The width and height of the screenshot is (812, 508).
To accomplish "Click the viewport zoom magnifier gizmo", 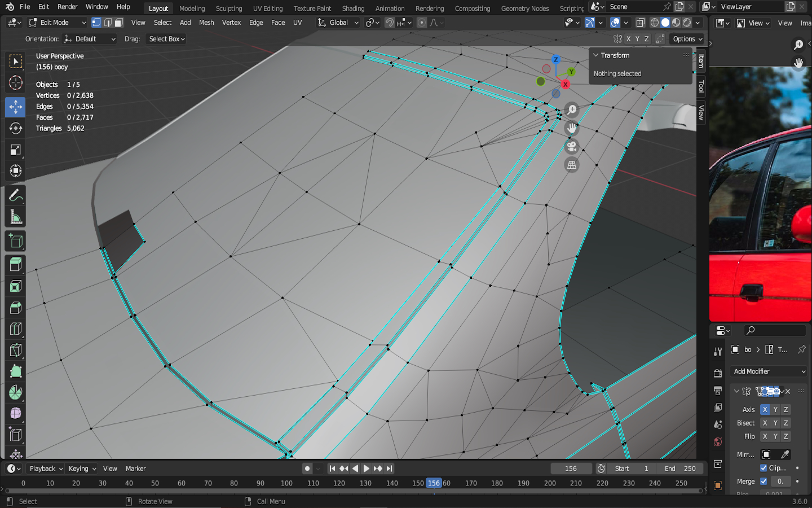I will 572,110.
